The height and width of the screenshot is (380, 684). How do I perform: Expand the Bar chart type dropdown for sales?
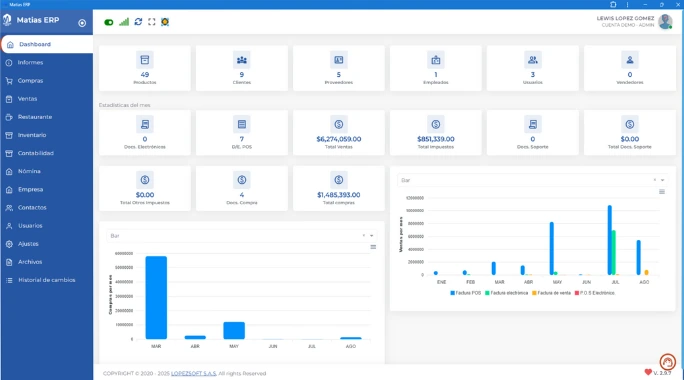point(662,180)
